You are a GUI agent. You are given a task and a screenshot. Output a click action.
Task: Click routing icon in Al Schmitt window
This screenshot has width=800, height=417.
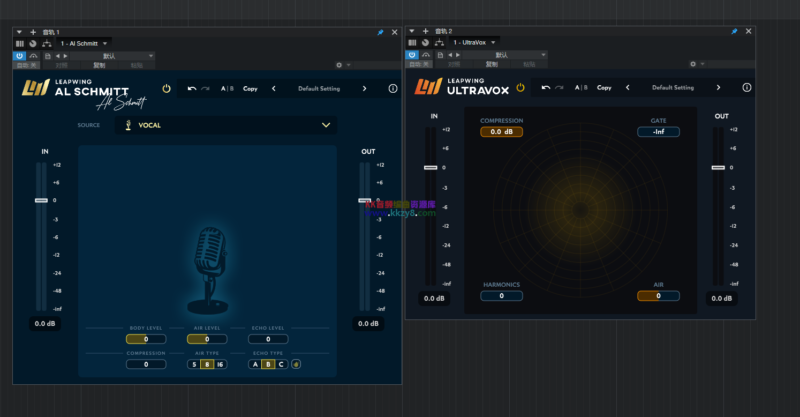[47, 43]
